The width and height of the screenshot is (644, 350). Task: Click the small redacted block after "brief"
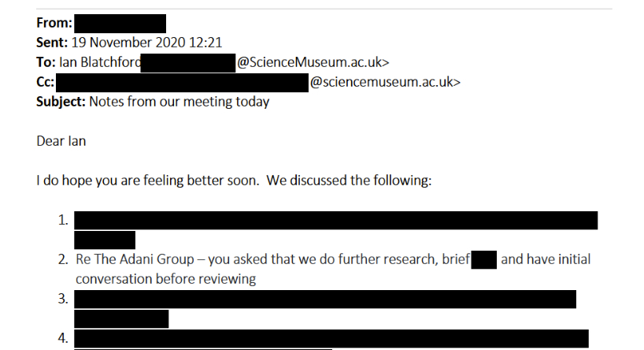coord(484,259)
